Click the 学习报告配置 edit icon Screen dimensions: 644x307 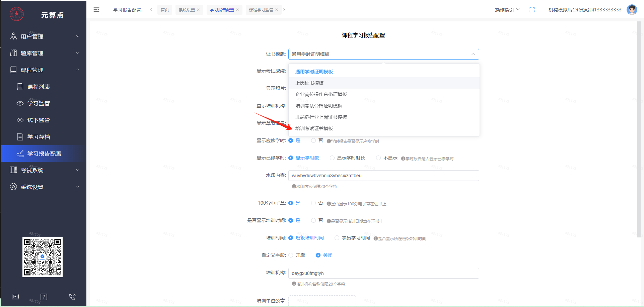[20, 153]
